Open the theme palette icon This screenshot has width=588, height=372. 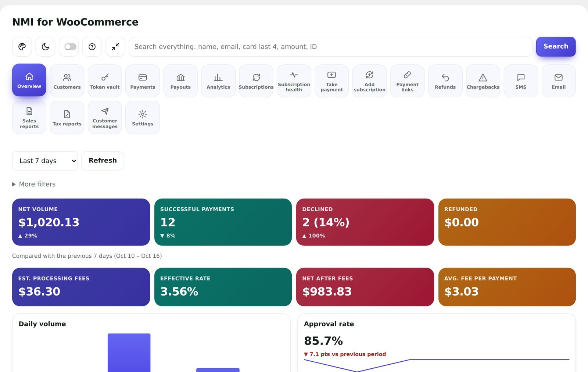22,47
